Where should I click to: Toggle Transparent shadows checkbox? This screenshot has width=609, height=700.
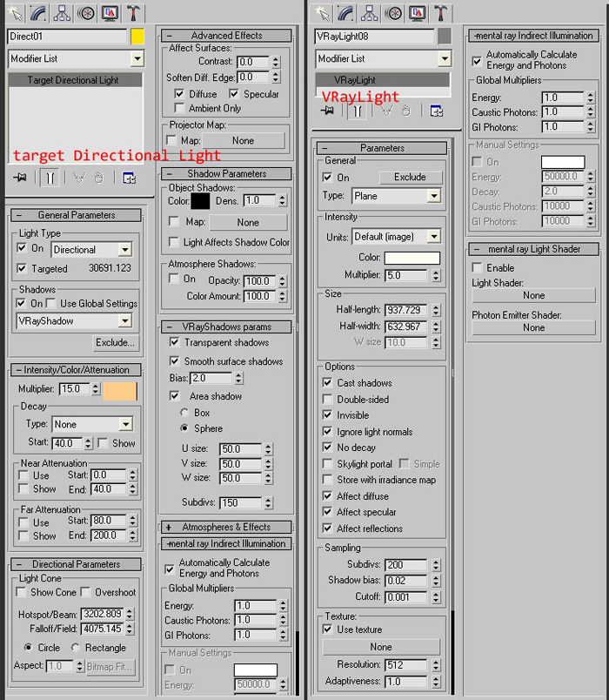tap(175, 342)
